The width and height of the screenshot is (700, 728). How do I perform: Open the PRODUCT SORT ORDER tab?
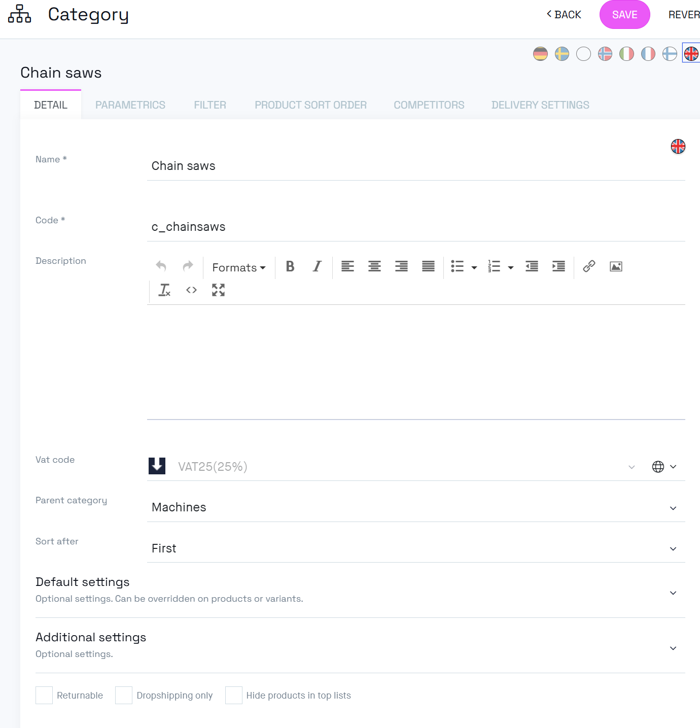tap(310, 105)
